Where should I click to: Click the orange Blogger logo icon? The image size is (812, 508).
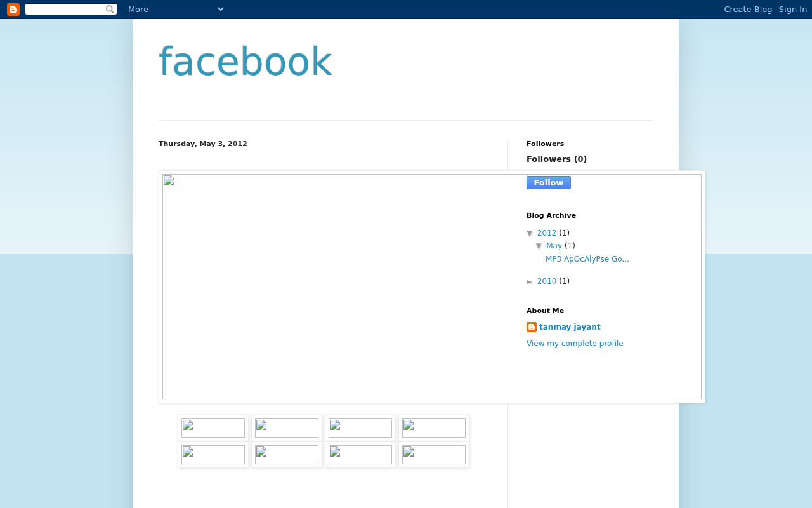click(x=13, y=10)
